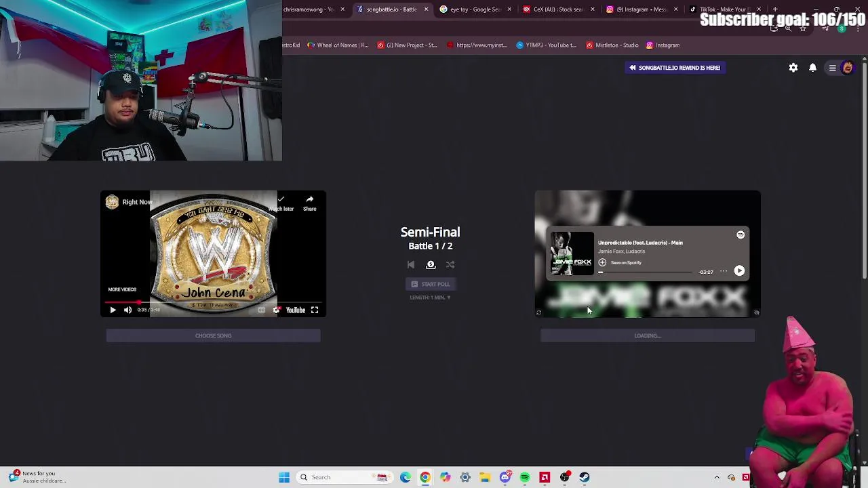Click the Unpredictable (feat. Ludacris) song title

click(x=640, y=243)
